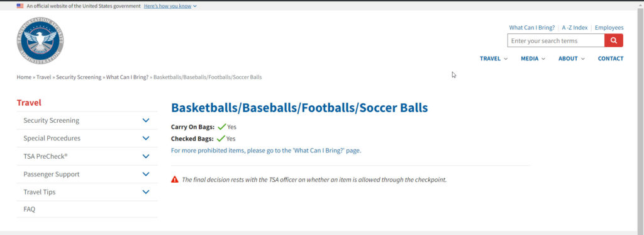Click the red search magnifier button
644x235 pixels.
[x=614, y=40]
